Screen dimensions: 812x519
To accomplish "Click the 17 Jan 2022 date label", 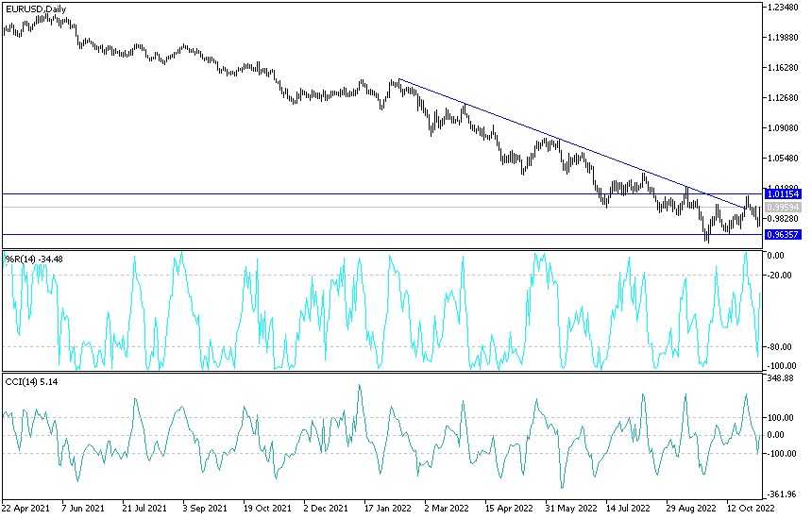I will click(x=388, y=508).
